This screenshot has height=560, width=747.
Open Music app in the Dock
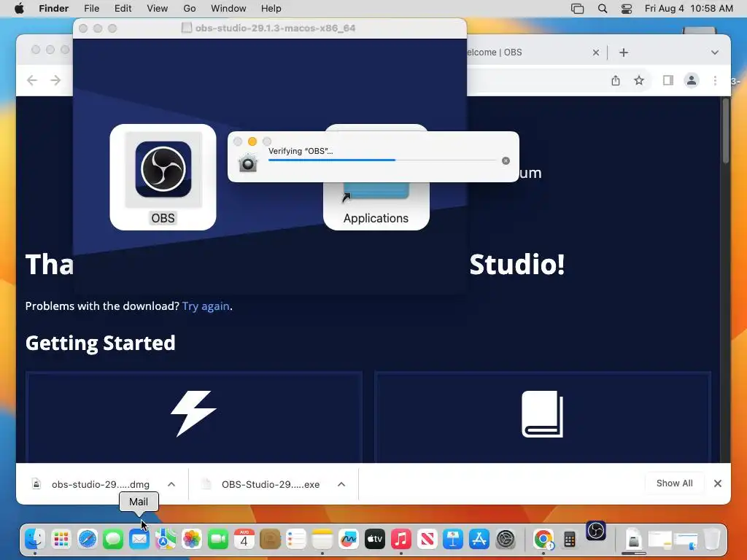click(x=401, y=540)
